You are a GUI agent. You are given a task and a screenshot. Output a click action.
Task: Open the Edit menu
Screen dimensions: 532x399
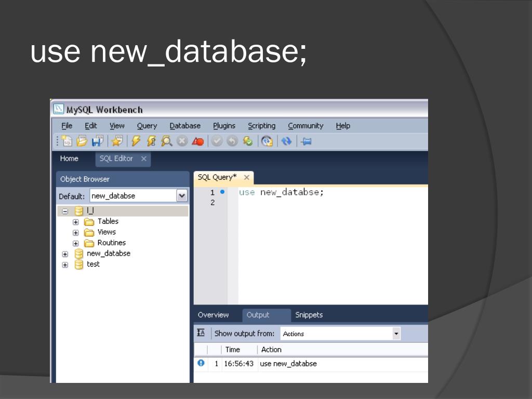(90, 126)
